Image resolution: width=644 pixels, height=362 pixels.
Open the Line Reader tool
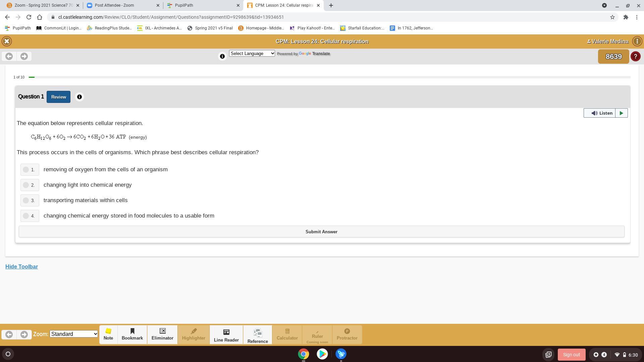coord(226,335)
